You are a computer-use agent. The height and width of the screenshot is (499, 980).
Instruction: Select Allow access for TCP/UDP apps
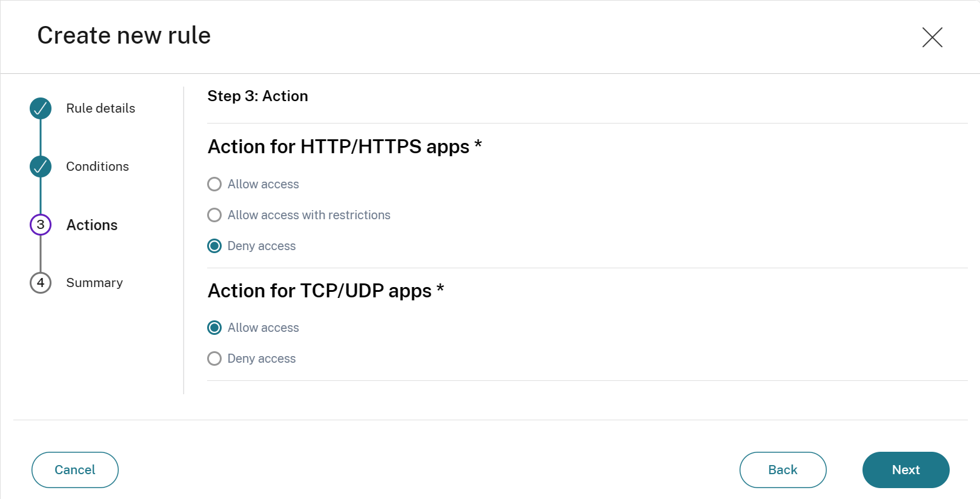point(214,328)
